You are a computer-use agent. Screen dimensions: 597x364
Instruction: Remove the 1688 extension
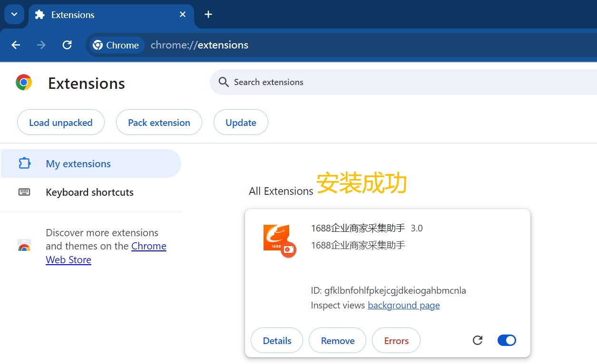(338, 341)
